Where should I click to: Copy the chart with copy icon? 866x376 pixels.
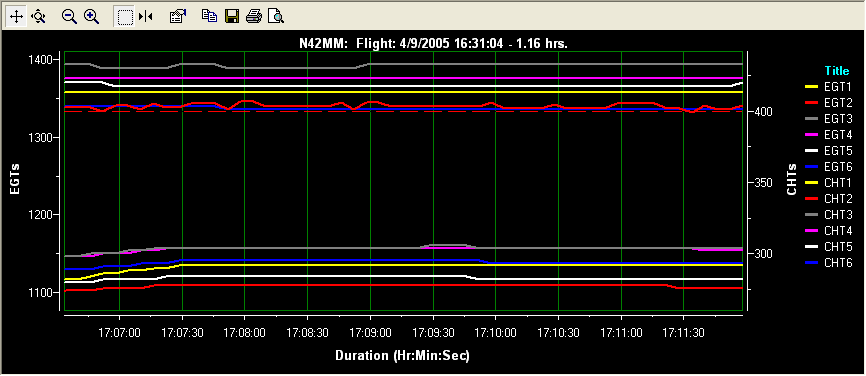(209, 17)
